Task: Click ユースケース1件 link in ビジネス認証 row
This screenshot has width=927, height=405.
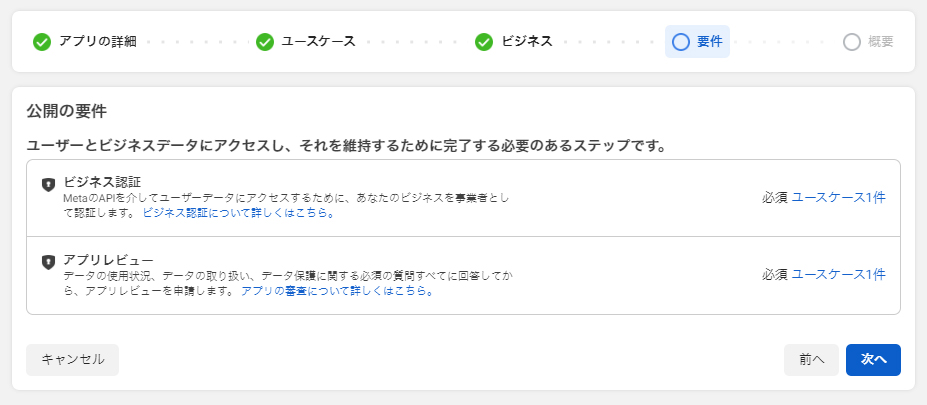Action: [x=838, y=198]
